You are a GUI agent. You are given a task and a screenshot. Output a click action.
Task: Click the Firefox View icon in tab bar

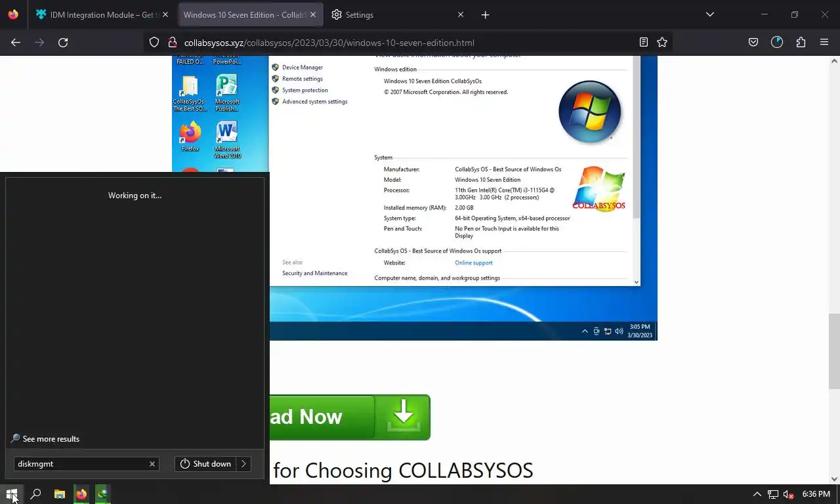click(x=13, y=14)
